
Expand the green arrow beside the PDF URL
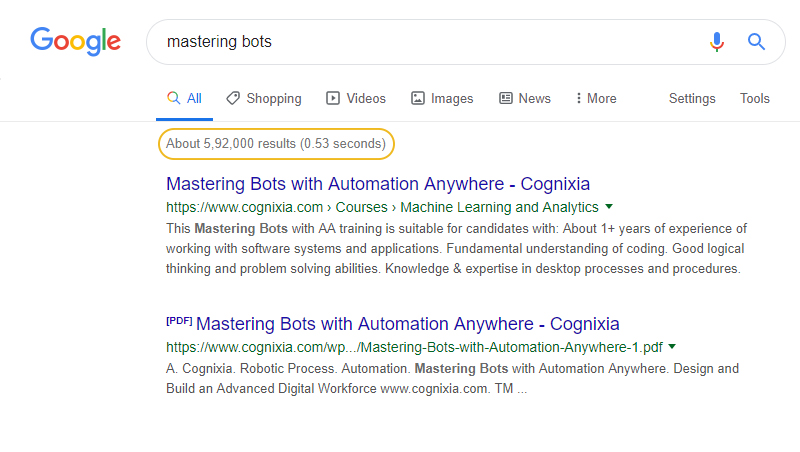672,347
